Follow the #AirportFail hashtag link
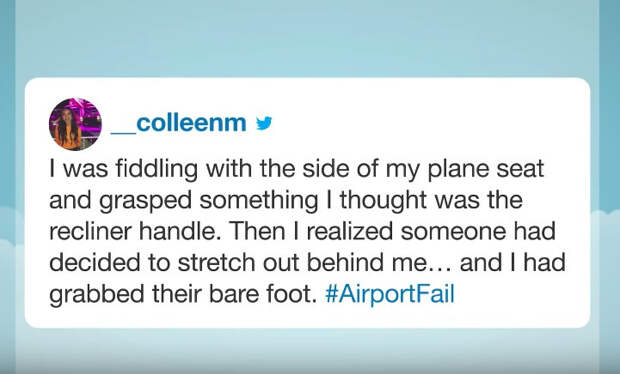Screen dimensions: 620x374 [x=390, y=294]
